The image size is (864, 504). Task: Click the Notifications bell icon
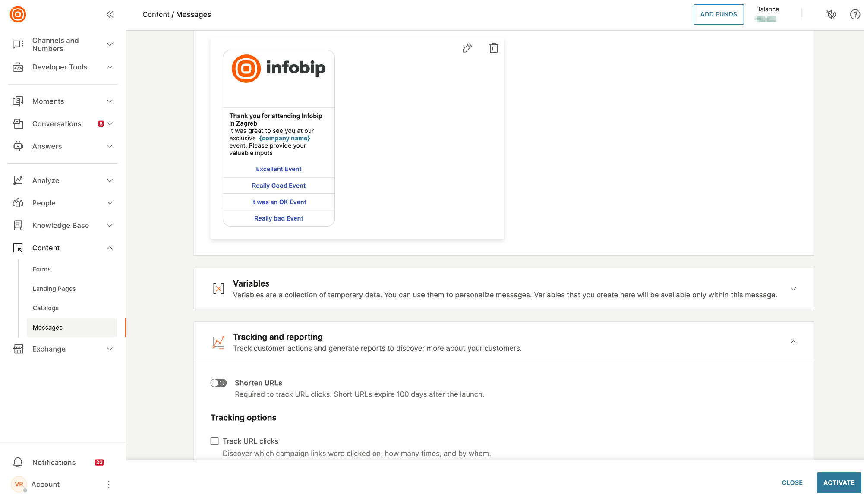coord(17,462)
